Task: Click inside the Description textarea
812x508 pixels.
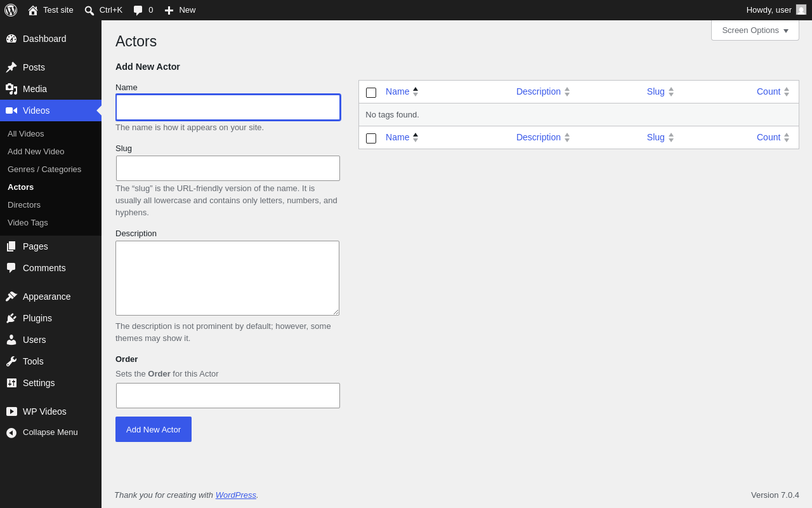Action: tap(228, 278)
